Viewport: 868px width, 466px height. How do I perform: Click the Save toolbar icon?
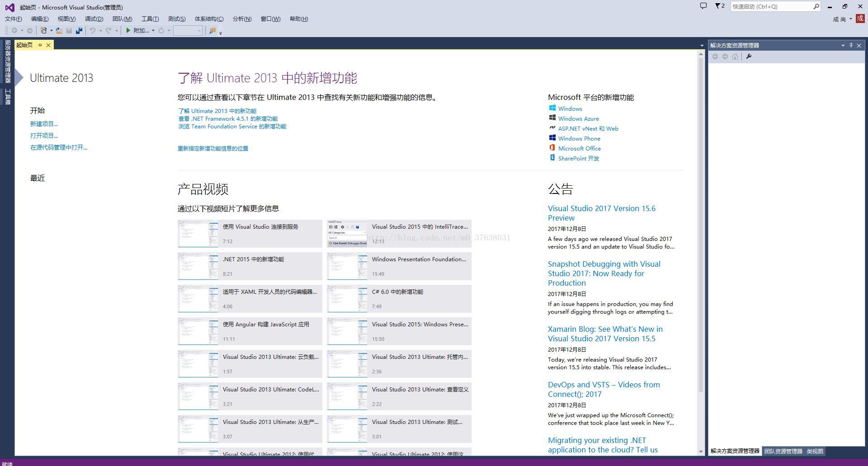click(69, 30)
